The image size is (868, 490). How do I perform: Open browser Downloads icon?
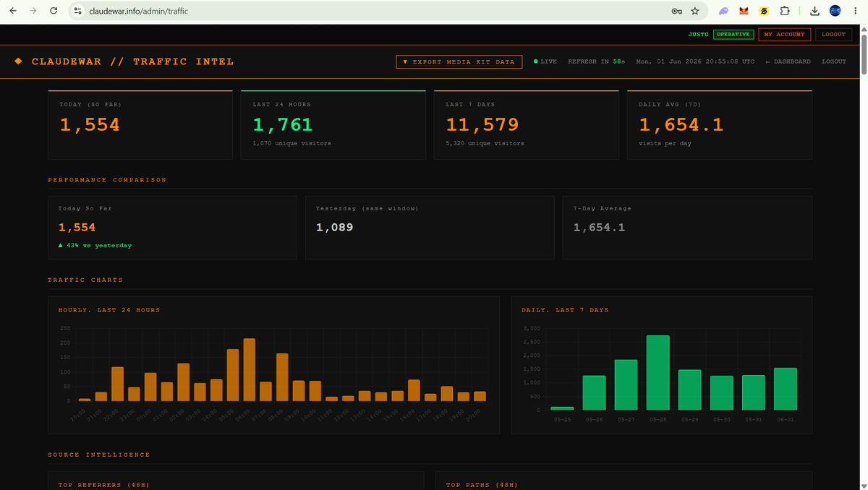point(814,11)
